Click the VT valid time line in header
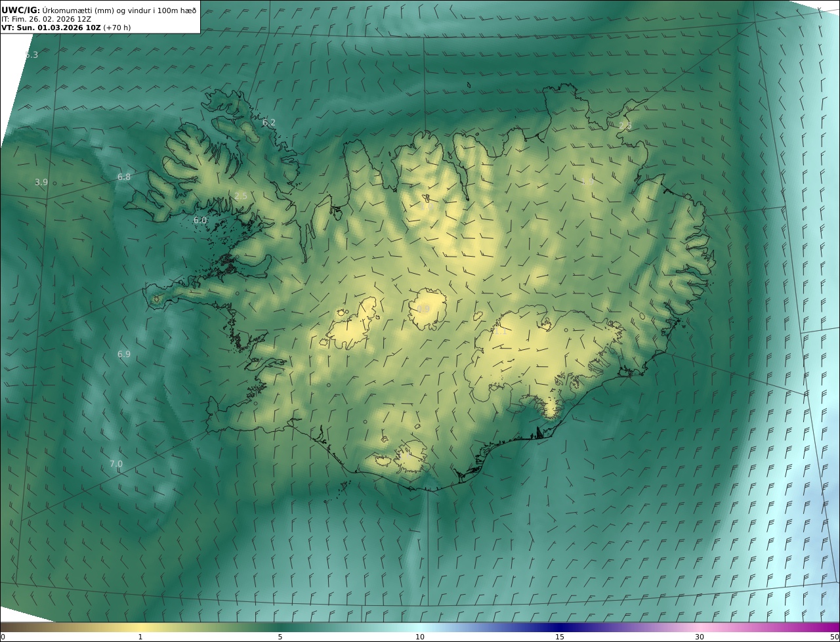This screenshot has height=642, width=840. (x=64, y=28)
